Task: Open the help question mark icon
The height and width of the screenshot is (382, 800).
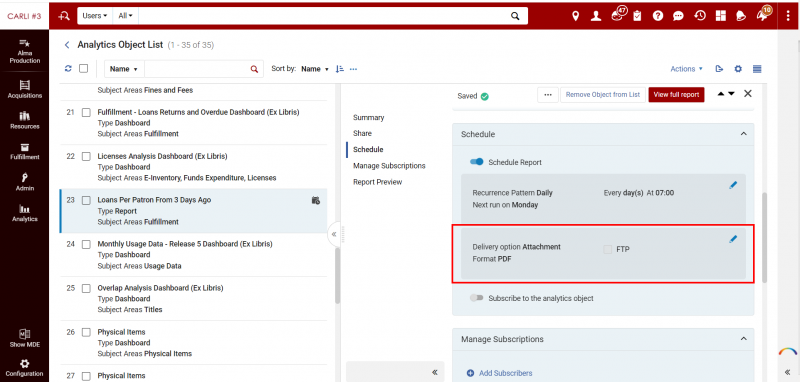Action: pyautogui.click(x=658, y=16)
